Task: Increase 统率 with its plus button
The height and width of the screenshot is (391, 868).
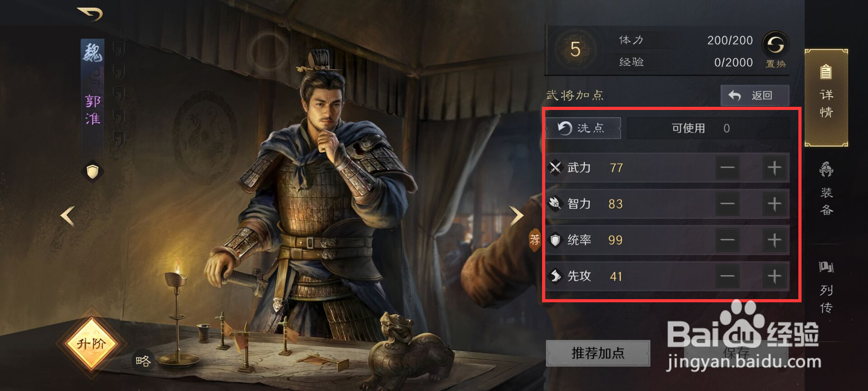Action: click(774, 240)
